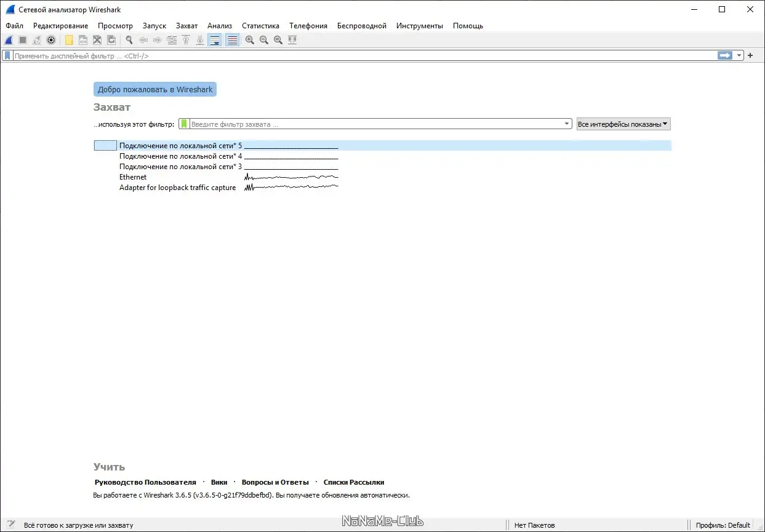Image resolution: width=765 pixels, height=532 pixels.
Task: Go to specified packet icon
Action: (x=172, y=40)
